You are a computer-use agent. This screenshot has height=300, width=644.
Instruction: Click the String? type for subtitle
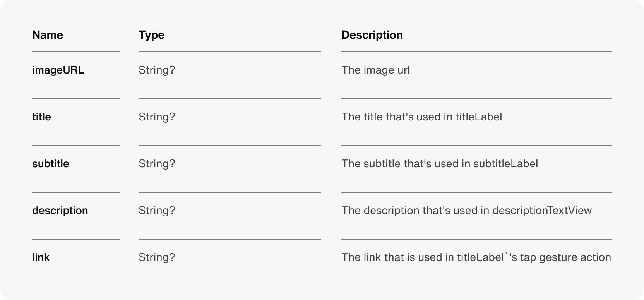pos(157,164)
